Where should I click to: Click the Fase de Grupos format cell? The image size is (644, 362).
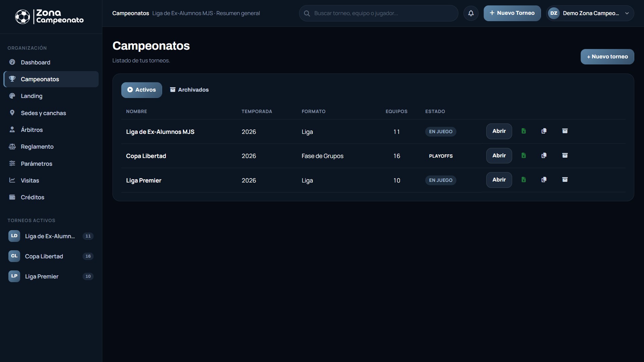point(322,156)
